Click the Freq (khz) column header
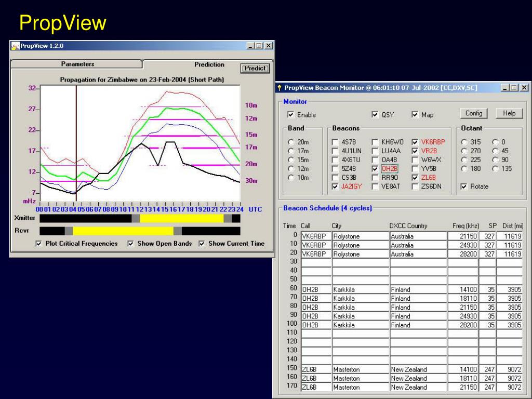Image resolution: width=532 pixels, height=399 pixels. point(465,226)
